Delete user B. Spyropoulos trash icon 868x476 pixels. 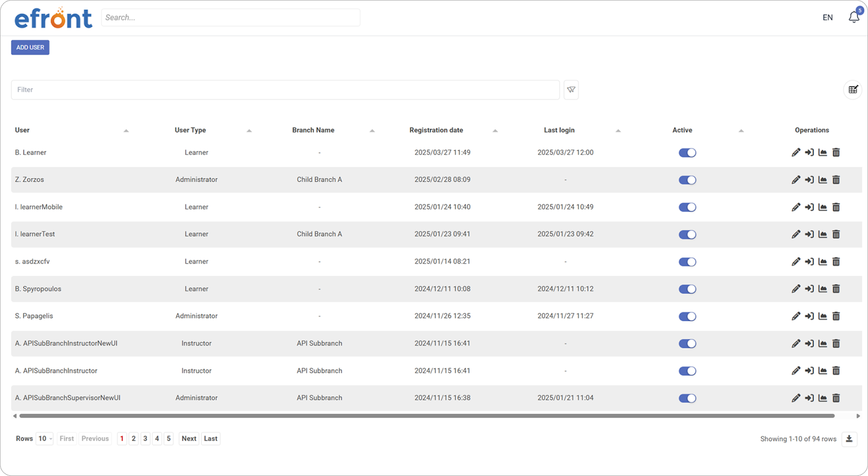click(x=836, y=289)
